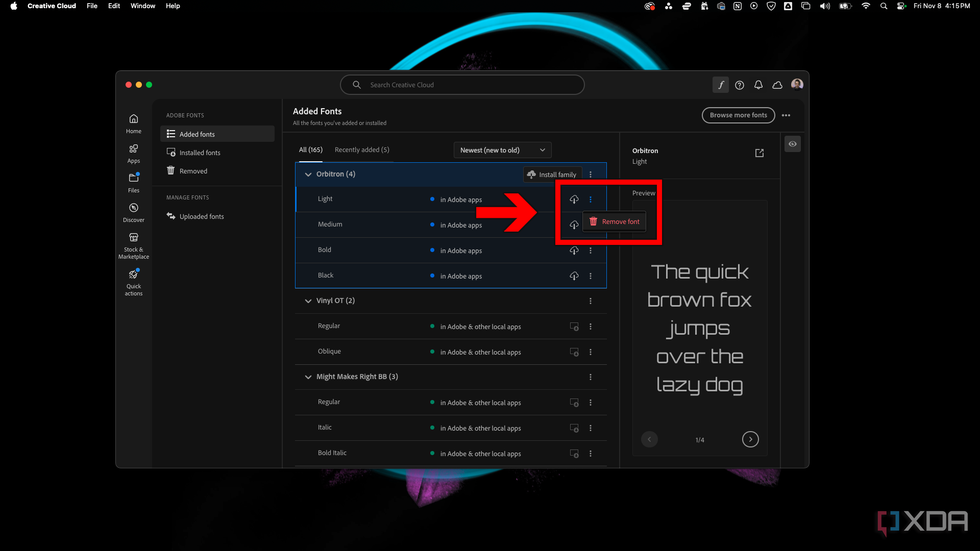The width and height of the screenshot is (980, 551).
Task: Expand the Vinyl OT font family
Action: [x=308, y=300]
